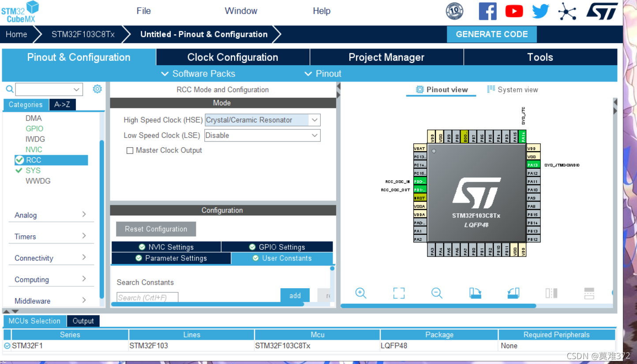
Task: Click STM32F103C8Tx breadcrumb
Action: pos(83,34)
